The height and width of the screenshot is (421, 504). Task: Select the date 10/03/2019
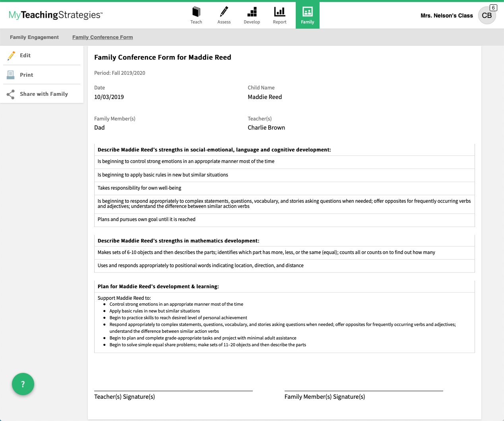109,97
